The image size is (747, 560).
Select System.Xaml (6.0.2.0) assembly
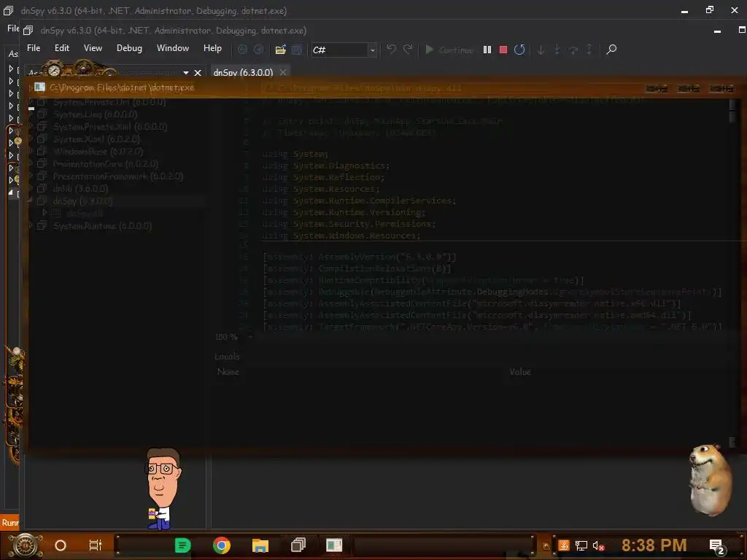pos(97,139)
